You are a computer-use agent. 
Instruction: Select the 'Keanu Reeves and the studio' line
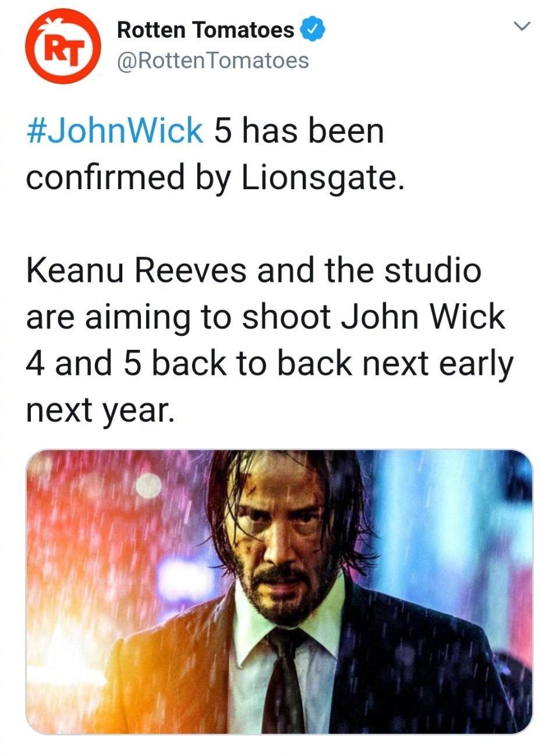tap(254, 271)
